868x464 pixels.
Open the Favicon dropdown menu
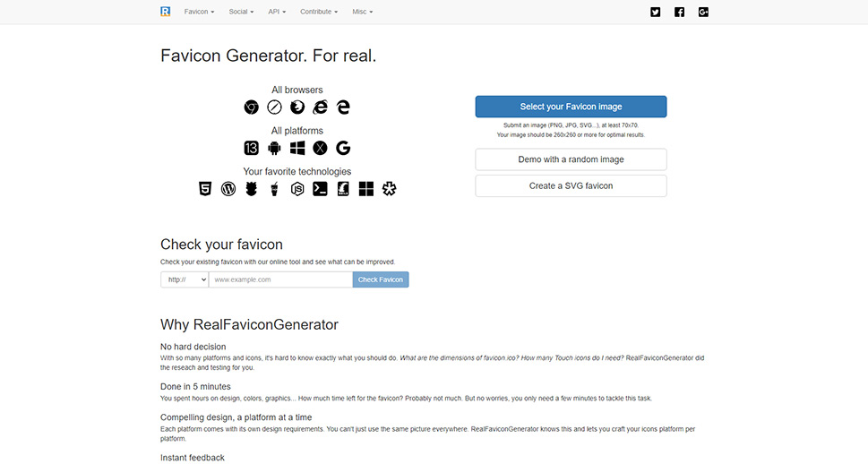coord(199,12)
